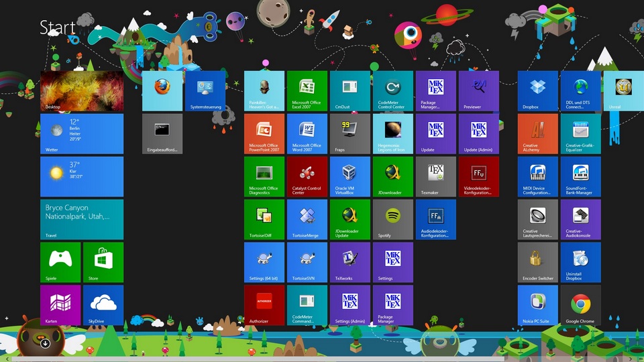Launch the TeXworks tile
The width and height of the screenshot is (644, 362).
[x=350, y=262]
